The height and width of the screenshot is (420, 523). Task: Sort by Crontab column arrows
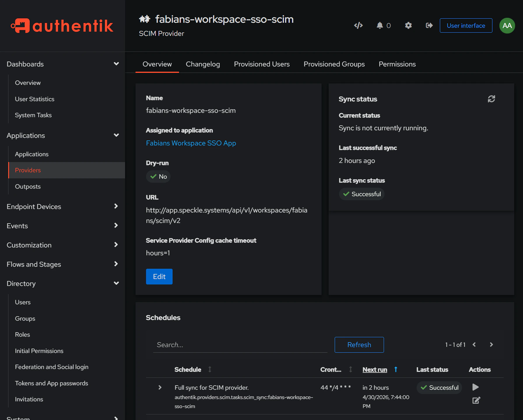coord(350,370)
